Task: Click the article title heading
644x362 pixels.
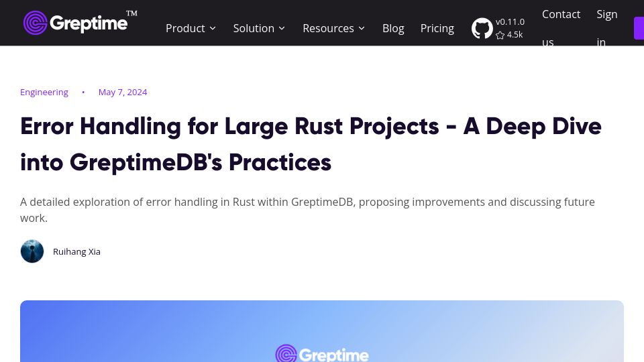Action: 311,144
